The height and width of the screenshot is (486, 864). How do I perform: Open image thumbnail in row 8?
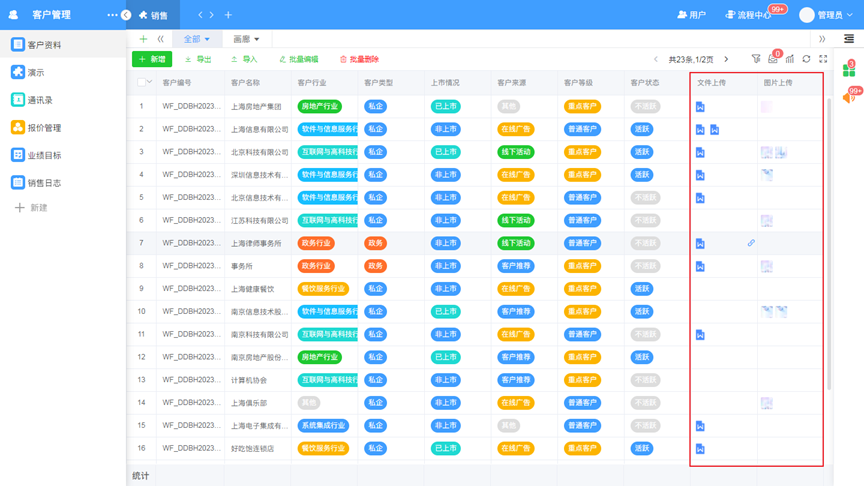[766, 266]
